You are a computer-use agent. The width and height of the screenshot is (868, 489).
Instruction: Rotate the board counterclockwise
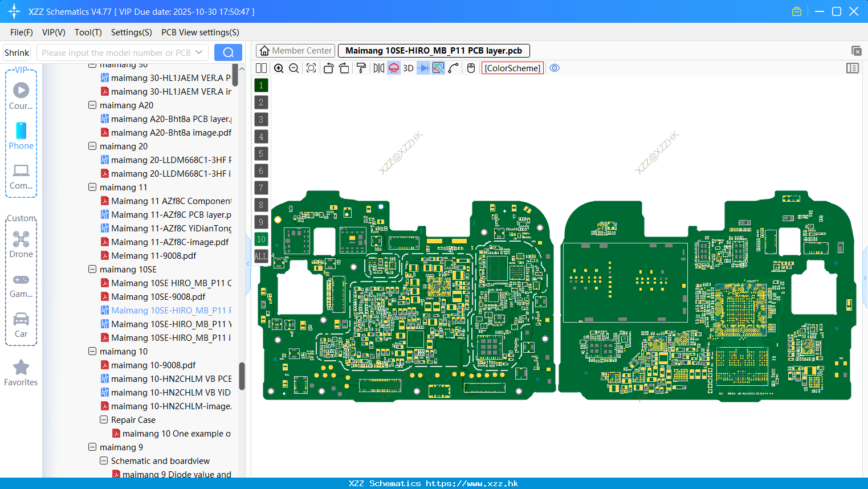click(x=328, y=68)
